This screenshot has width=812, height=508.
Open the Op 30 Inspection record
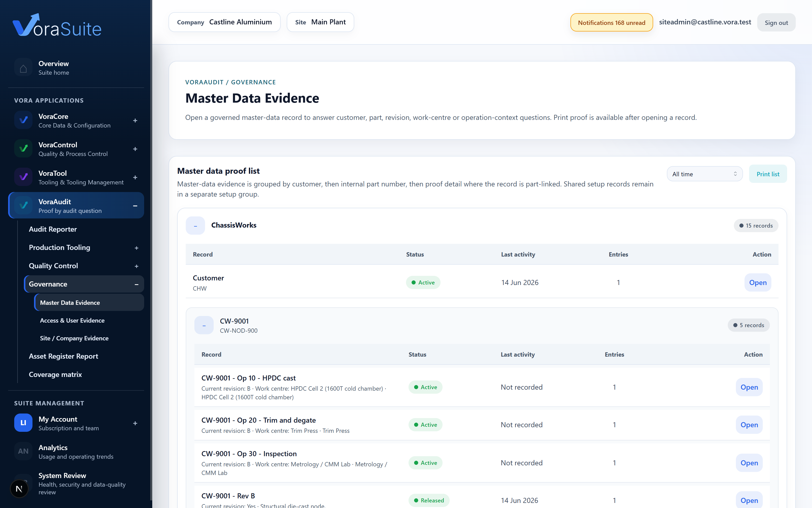tap(749, 463)
